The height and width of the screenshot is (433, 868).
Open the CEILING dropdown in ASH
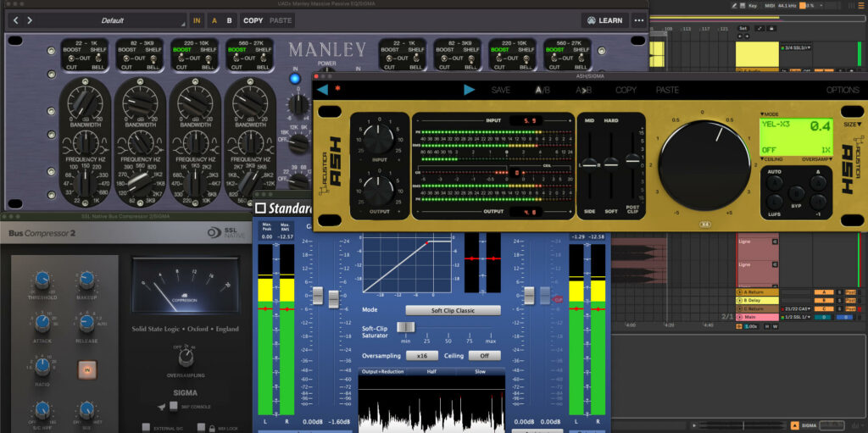click(771, 159)
